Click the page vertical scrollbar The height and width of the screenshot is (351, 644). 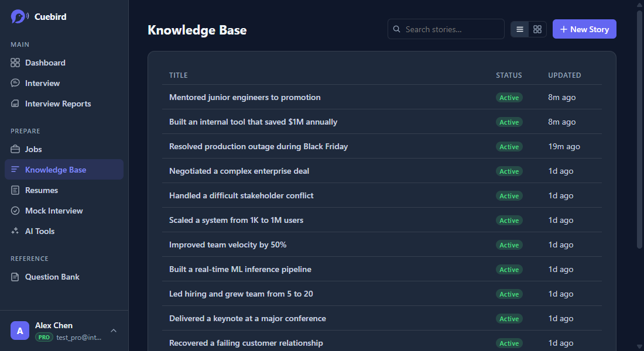point(639,129)
